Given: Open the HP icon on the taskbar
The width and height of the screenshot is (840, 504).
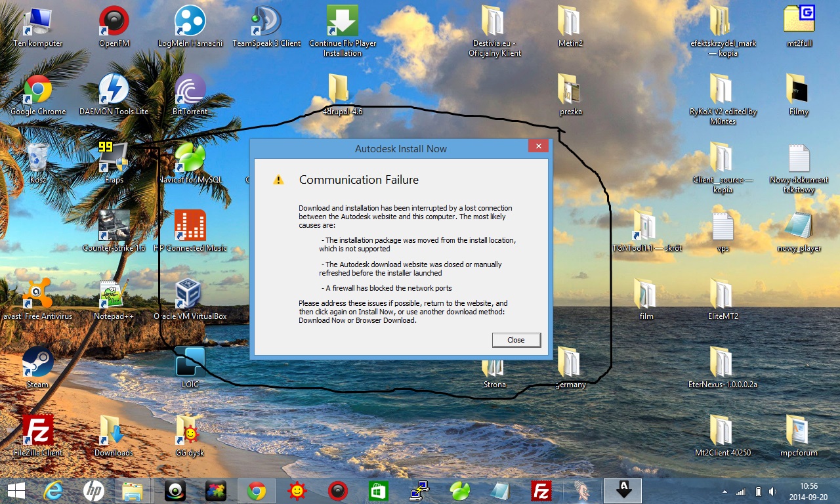Looking at the screenshot, I should 94,490.
